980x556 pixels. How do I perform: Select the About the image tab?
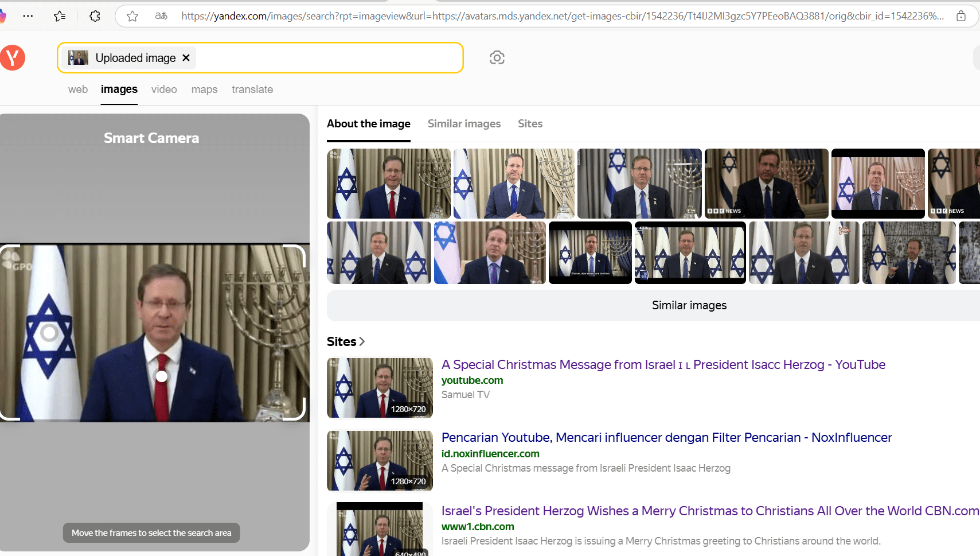click(x=369, y=124)
